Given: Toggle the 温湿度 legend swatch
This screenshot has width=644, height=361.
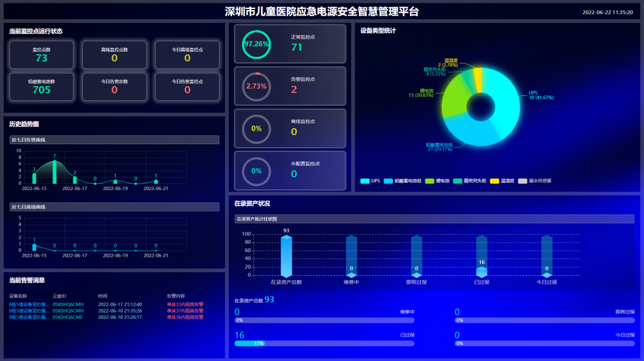Looking at the screenshot, I should pos(494,181).
